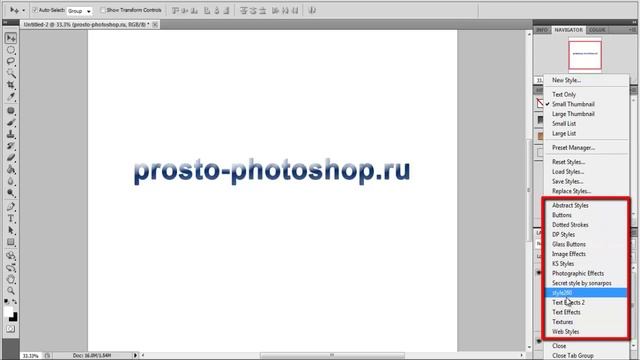The width and height of the screenshot is (640, 360).
Task: Select the Blur tool
Action: [11, 181]
